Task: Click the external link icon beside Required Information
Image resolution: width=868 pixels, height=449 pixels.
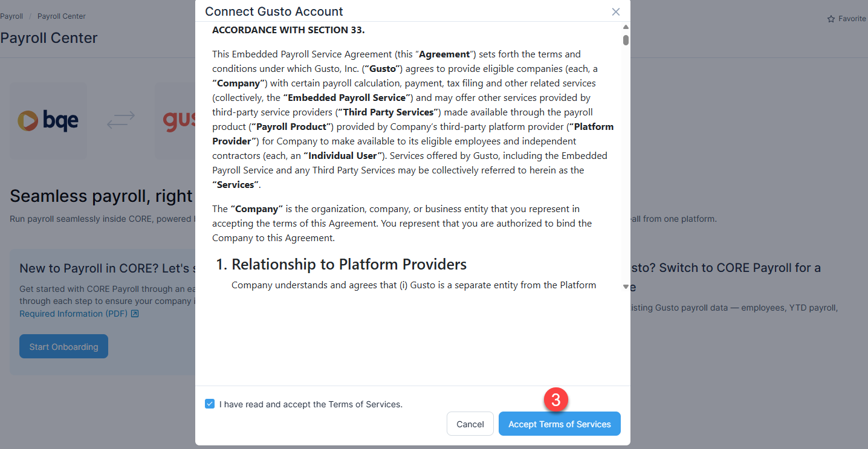Action: [x=135, y=314]
